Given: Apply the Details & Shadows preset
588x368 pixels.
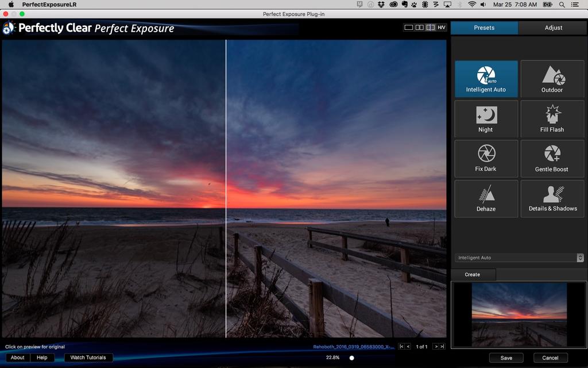Looking at the screenshot, I should (x=552, y=198).
